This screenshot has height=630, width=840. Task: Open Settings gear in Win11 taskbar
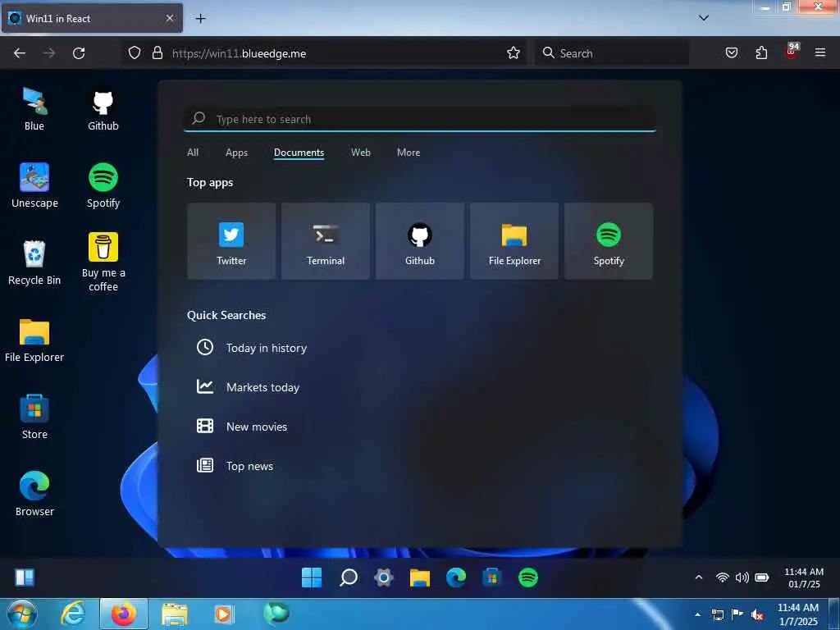[x=384, y=577]
